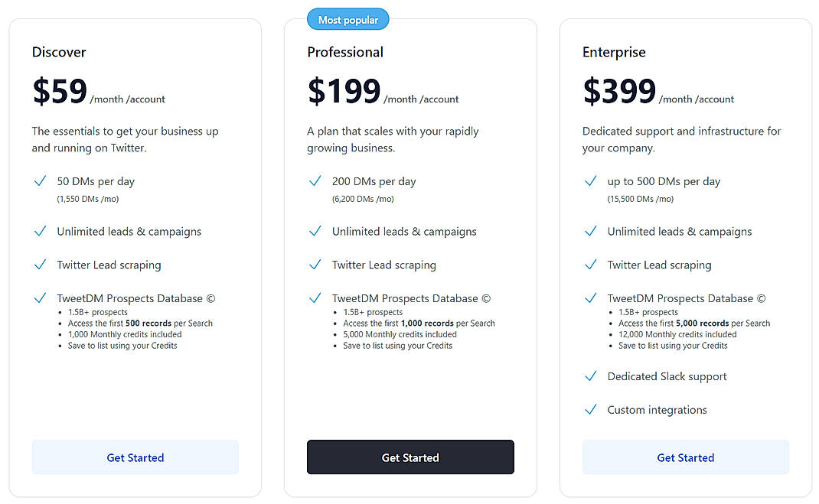The width and height of the screenshot is (819, 504).
Task: Click the checkmark beside Custom integrations
Action: click(x=590, y=410)
